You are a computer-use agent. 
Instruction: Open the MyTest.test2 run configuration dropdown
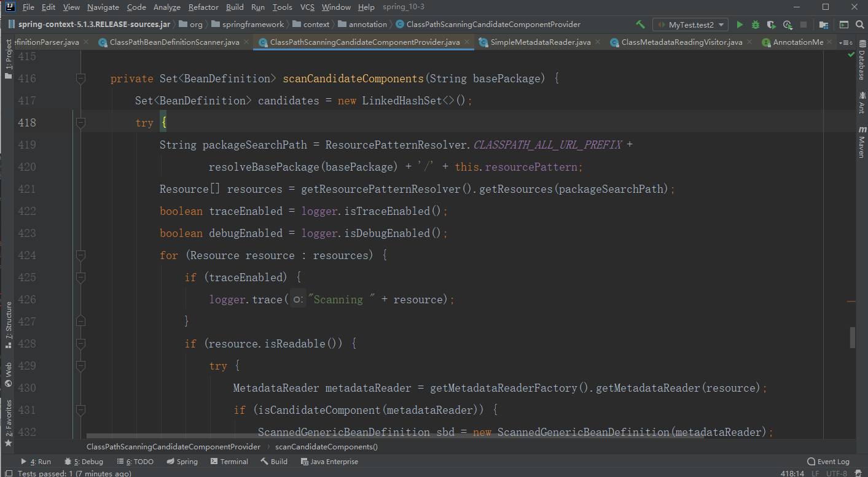click(x=690, y=25)
